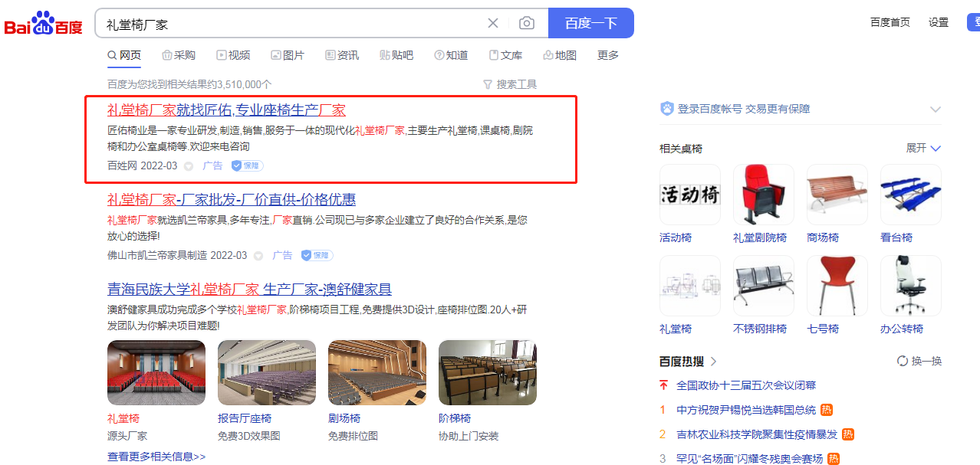Click the search input field

[291, 24]
